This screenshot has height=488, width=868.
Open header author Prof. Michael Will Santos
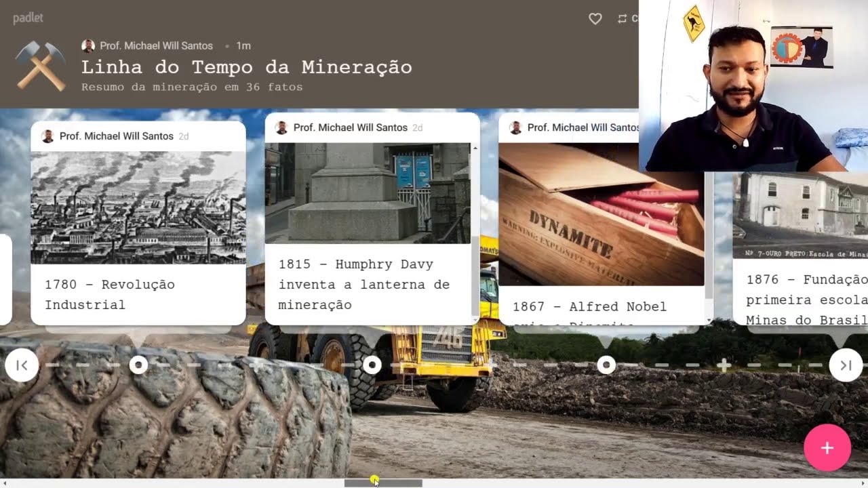pyautogui.click(x=156, y=46)
